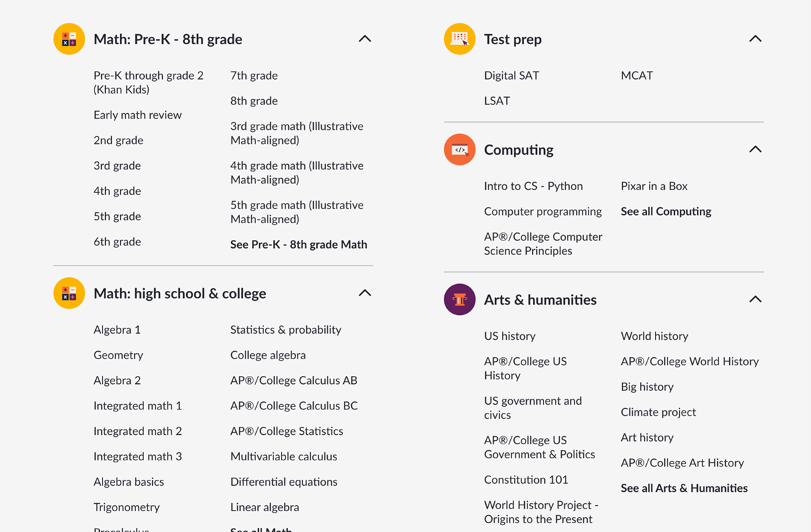
Task: Select Intro to CS - Python
Action: [534, 186]
